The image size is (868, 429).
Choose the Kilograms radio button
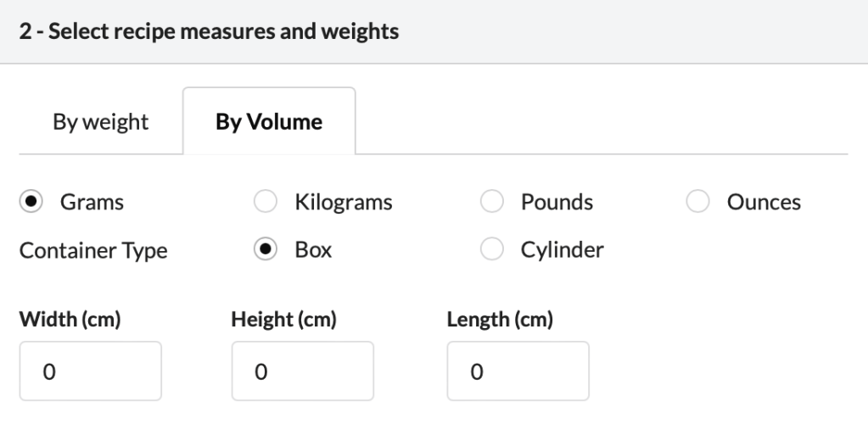coord(266,203)
